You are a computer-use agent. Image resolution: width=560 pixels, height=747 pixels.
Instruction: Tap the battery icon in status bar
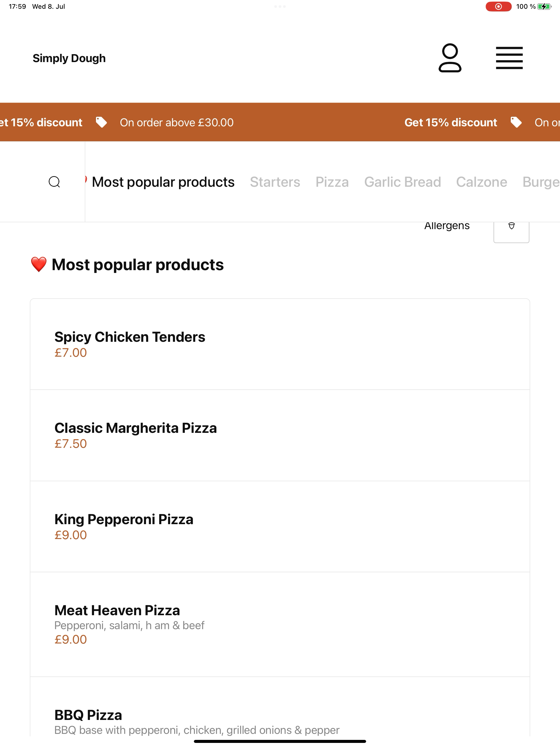(544, 6)
